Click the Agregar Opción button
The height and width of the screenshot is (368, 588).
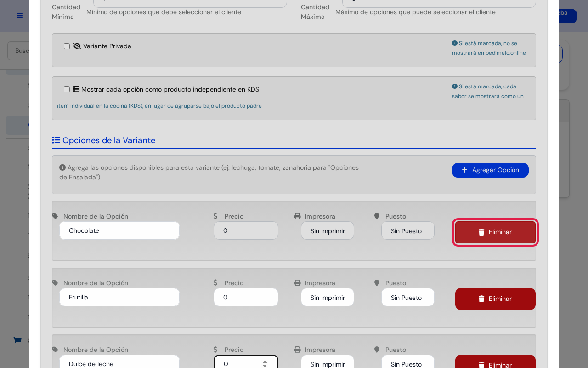[x=490, y=170]
